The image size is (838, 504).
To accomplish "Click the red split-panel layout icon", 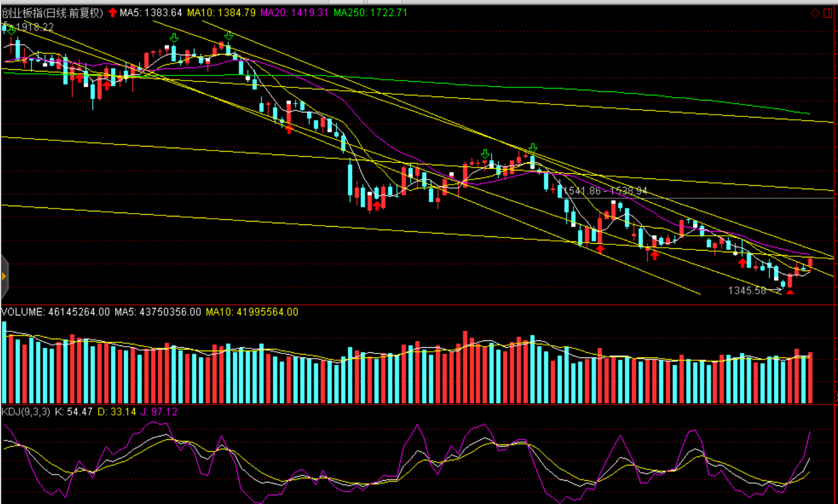I will pos(828,13).
